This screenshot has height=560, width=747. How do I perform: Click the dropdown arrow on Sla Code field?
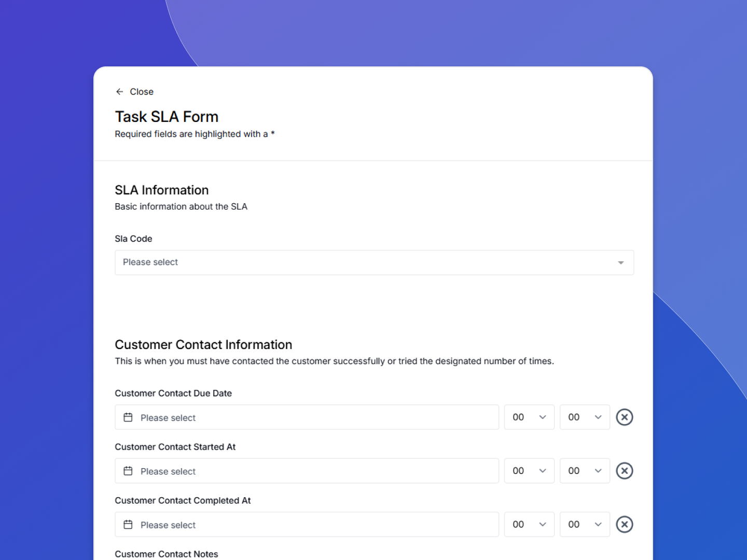click(x=620, y=262)
